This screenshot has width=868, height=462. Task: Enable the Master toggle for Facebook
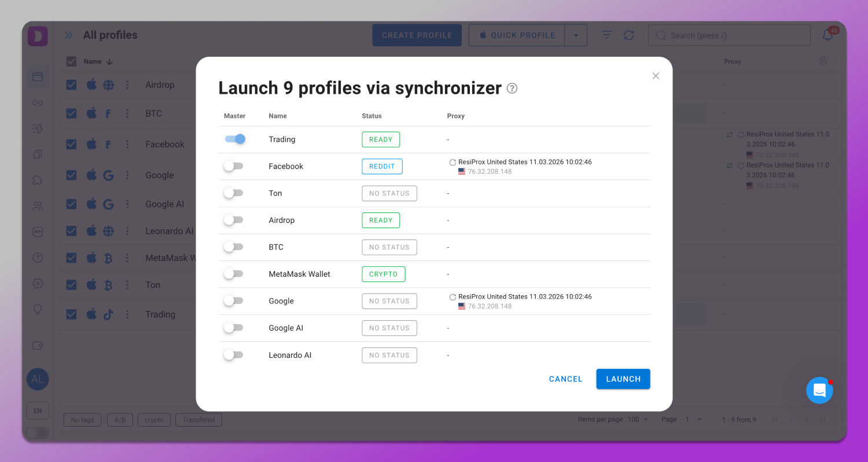pyautogui.click(x=234, y=166)
